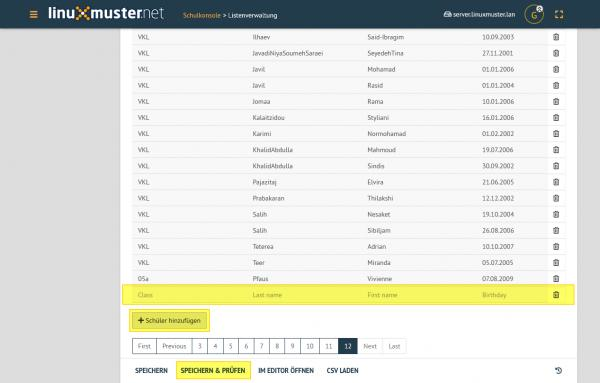Click Schüler hinzufügen button
600x383 pixels.
(169, 320)
